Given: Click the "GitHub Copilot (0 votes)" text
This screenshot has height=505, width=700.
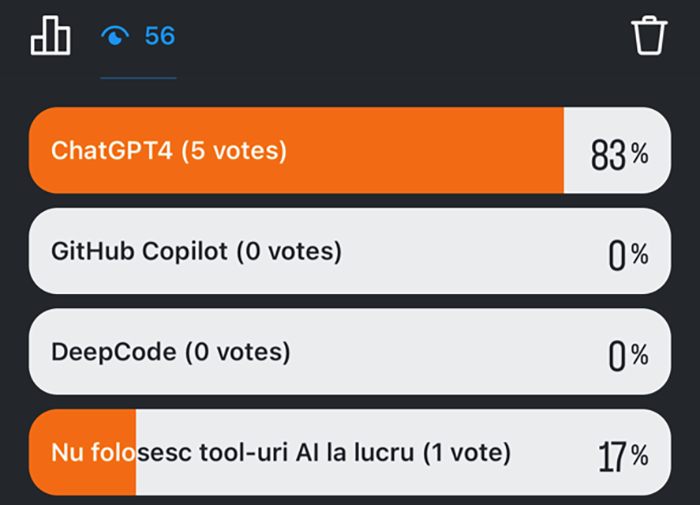Looking at the screenshot, I should coord(196,251).
